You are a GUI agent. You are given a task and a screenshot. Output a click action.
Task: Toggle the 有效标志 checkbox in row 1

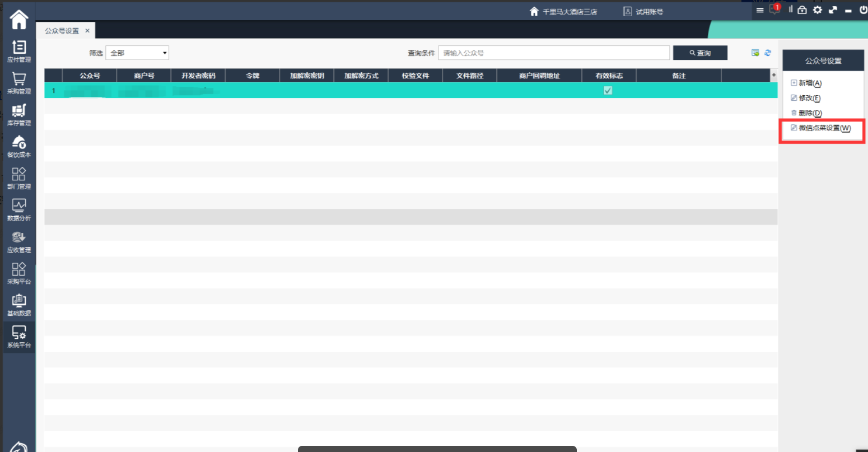coord(608,90)
